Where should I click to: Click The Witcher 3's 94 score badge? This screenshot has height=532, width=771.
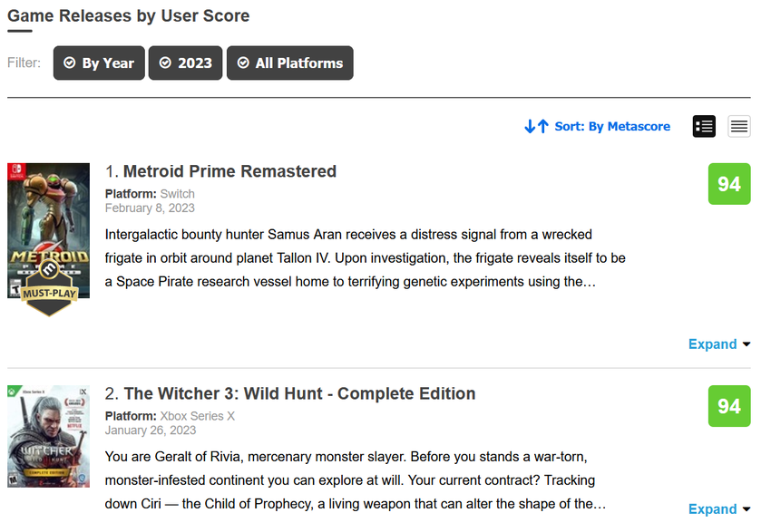click(x=729, y=406)
